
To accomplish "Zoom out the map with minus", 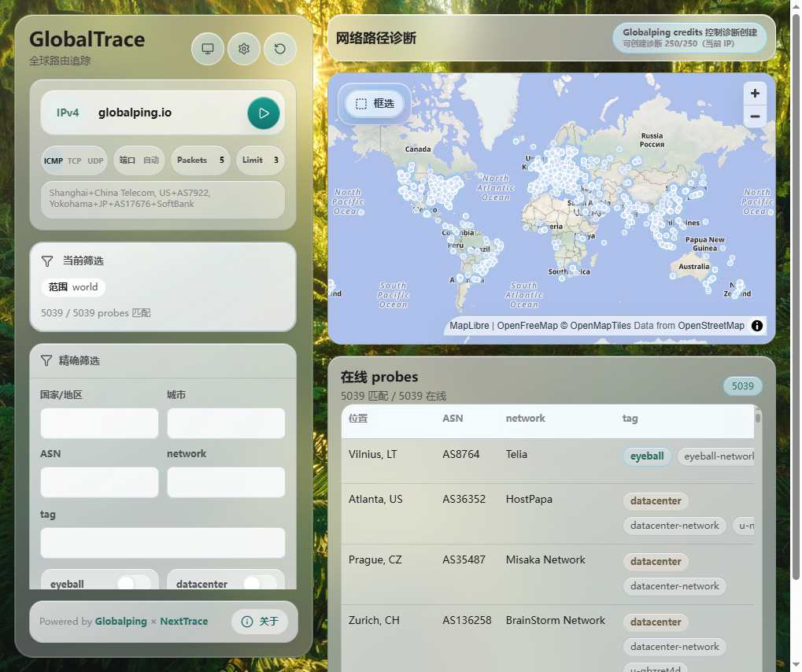I will pos(755,116).
